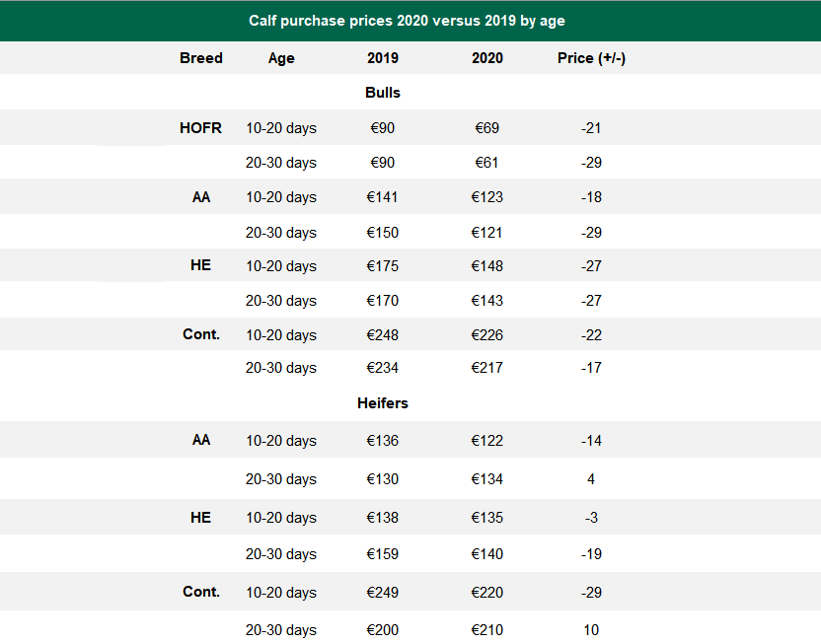Click the HOFR breed label
Screen dimensions: 821x644
click(x=201, y=128)
